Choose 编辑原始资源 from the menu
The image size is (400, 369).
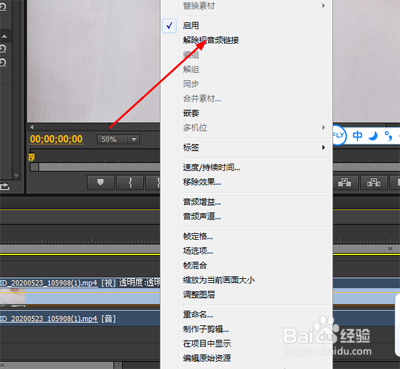(247, 358)
